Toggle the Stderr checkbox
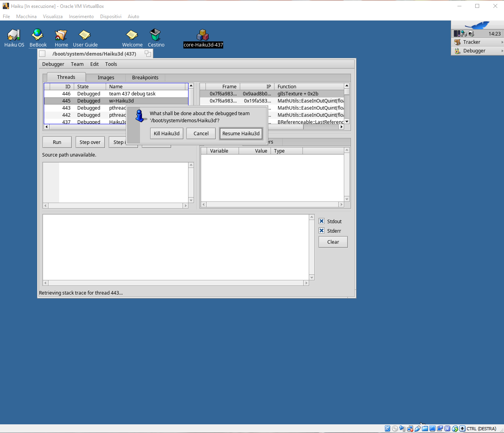Screen dimensions: 504x433 point(321,231)
